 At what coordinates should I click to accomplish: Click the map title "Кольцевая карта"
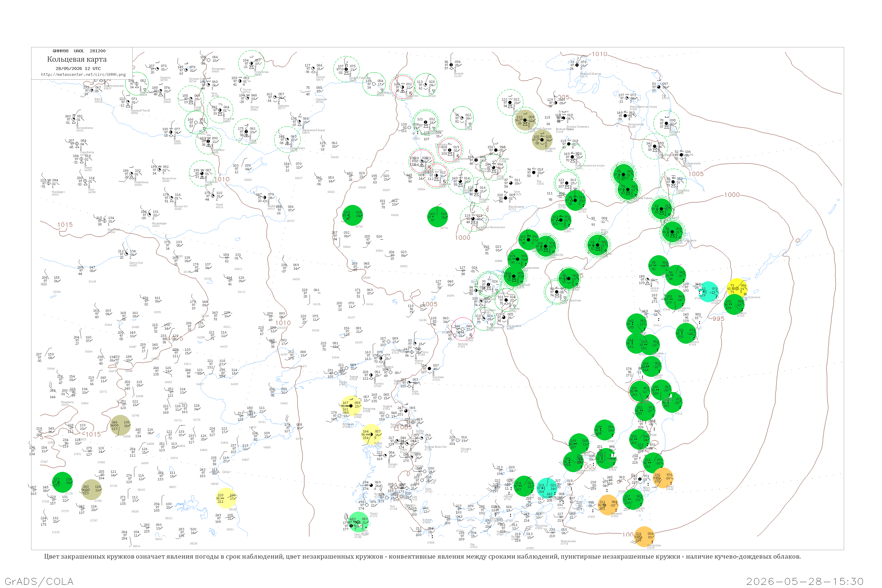77,59
